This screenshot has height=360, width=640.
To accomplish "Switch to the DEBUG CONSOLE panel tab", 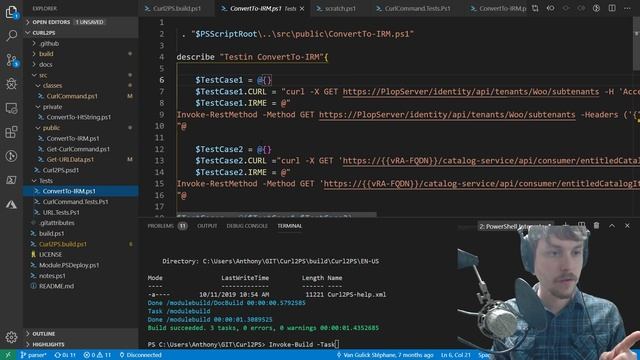I will pos(247,226).
